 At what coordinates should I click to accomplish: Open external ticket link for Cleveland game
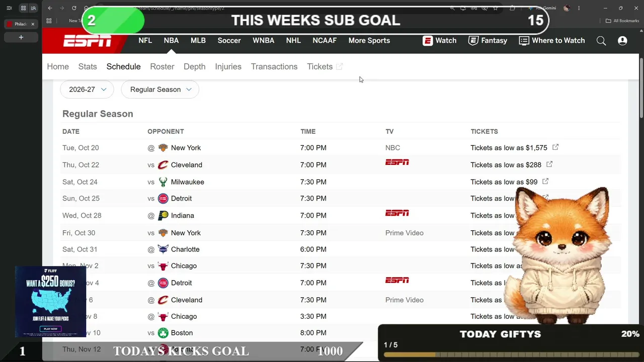click(549, 164)
